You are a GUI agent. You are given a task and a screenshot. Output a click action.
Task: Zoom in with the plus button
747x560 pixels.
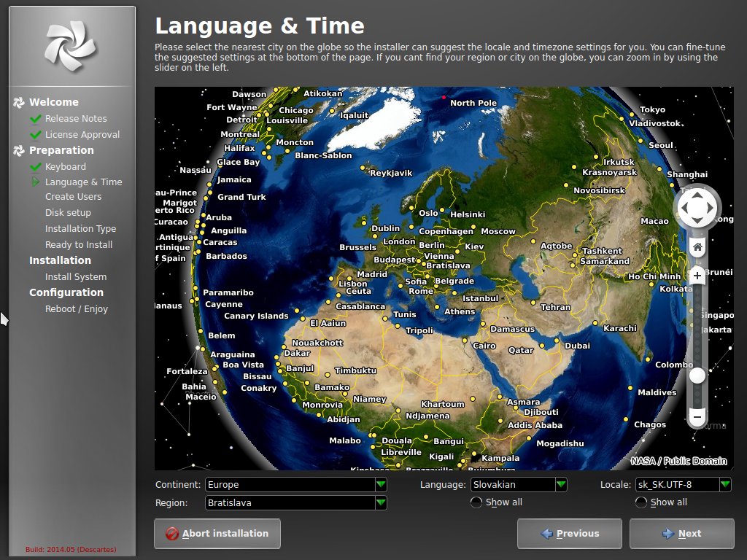(x=697, y=276)
